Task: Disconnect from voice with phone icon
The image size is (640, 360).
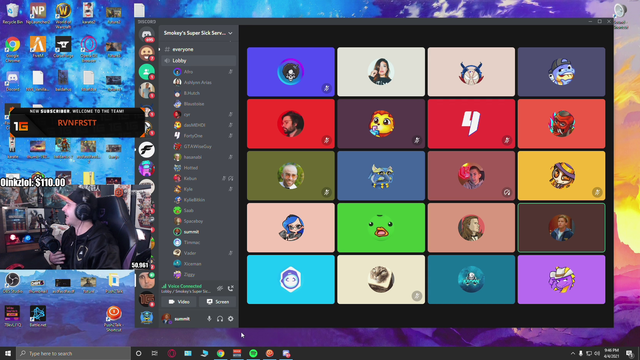Action: [231, 288]
